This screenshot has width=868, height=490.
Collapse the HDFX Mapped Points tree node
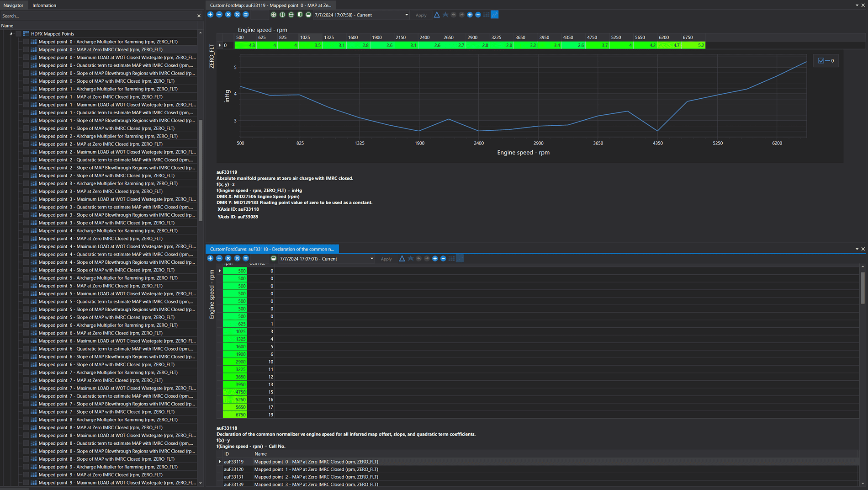click(11, 34)
